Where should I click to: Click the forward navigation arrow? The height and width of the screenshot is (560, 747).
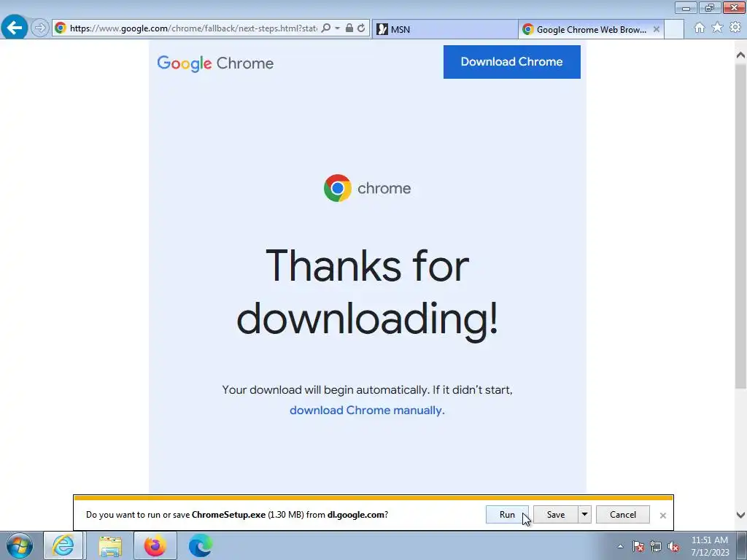[40, 28]
